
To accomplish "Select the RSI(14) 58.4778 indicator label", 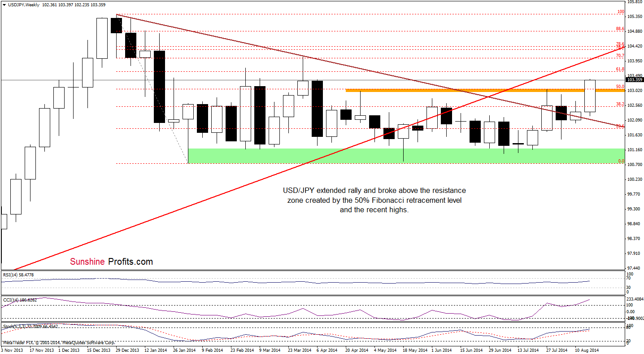I will click(18, 275).
